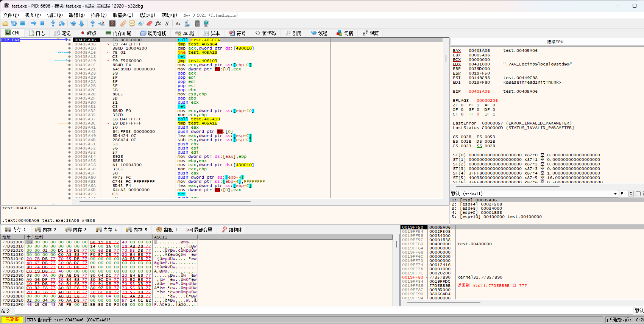Stop debugging with the blue square icon
Screen dimensions: 644x324
coord(22,23)
